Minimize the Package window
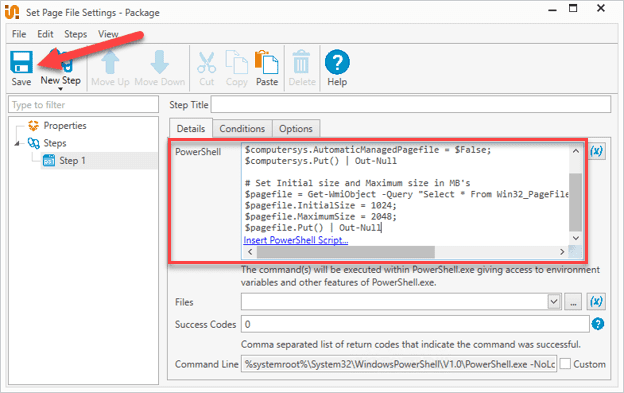 552,10
